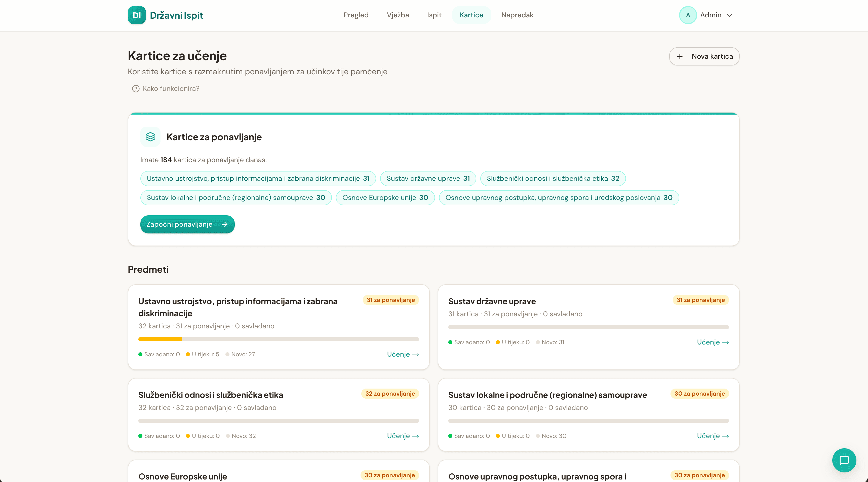Expand the Admin account dropdown chevron

[x=730, y=15]
